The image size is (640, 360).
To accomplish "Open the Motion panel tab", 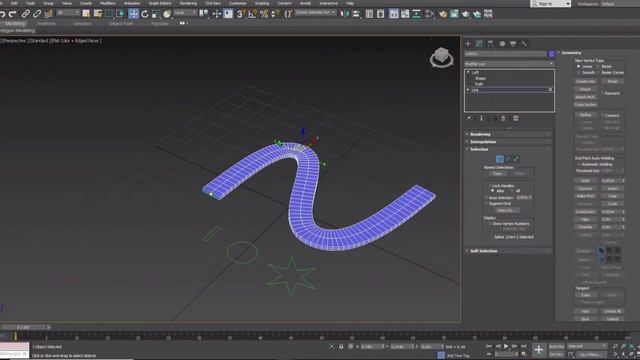I will (502, 44).
